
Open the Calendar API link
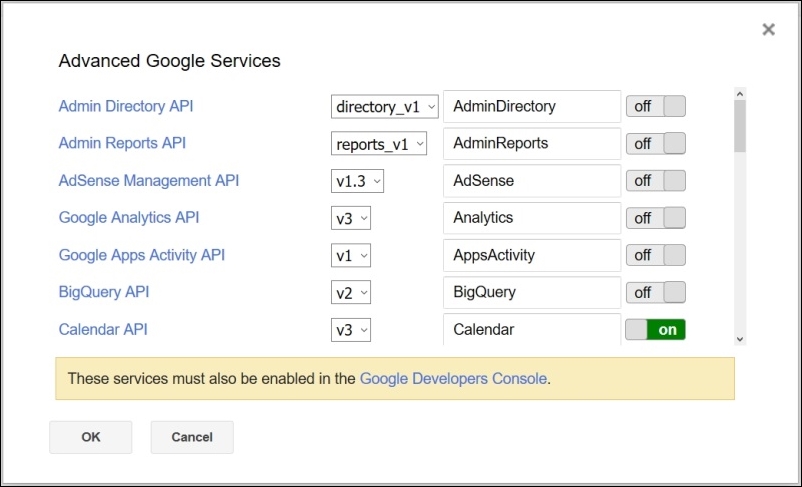[103, 329]
